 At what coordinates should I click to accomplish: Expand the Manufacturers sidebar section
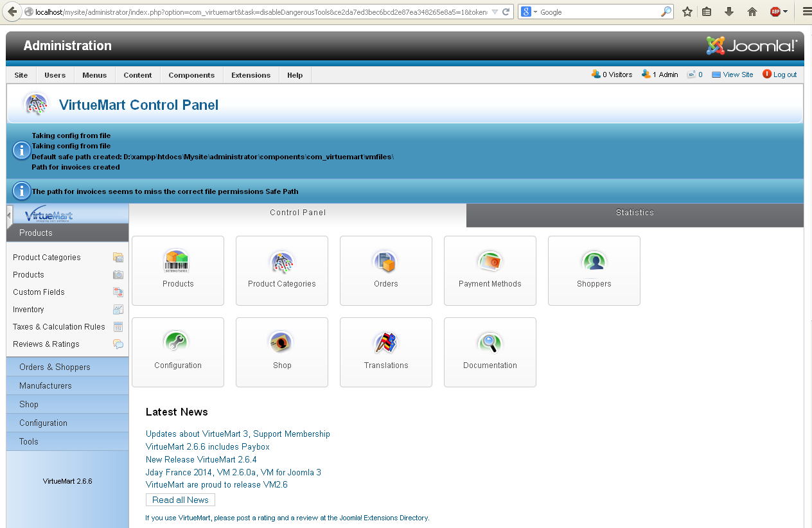(x=67, y=386)
